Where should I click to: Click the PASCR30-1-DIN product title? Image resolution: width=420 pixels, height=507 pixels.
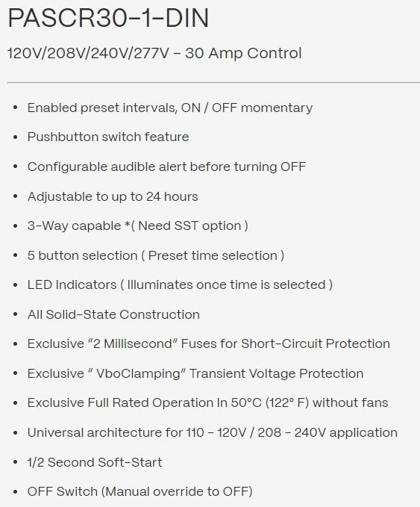click(108, 18)
